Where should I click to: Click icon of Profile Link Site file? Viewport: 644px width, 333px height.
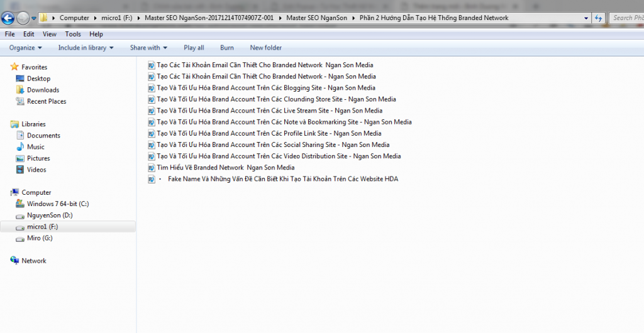(x=152, y=133)
